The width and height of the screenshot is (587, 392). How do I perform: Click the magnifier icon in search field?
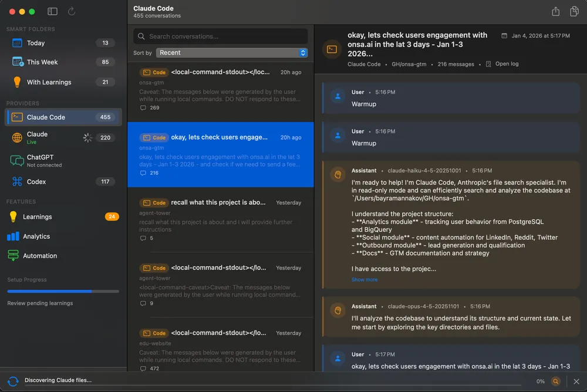point(141,36)
